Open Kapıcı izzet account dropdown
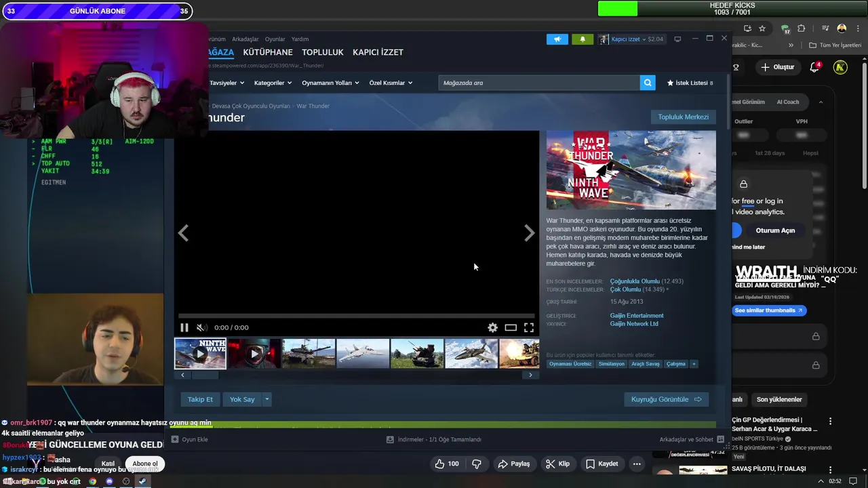868x488 pixels. pyautogui.click(x=631, y=39)
